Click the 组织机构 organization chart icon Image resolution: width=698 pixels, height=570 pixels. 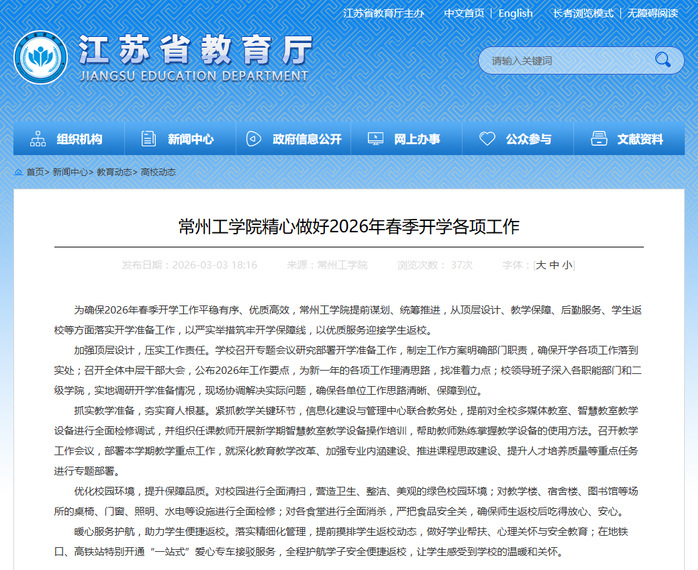[x=38, y=139]
